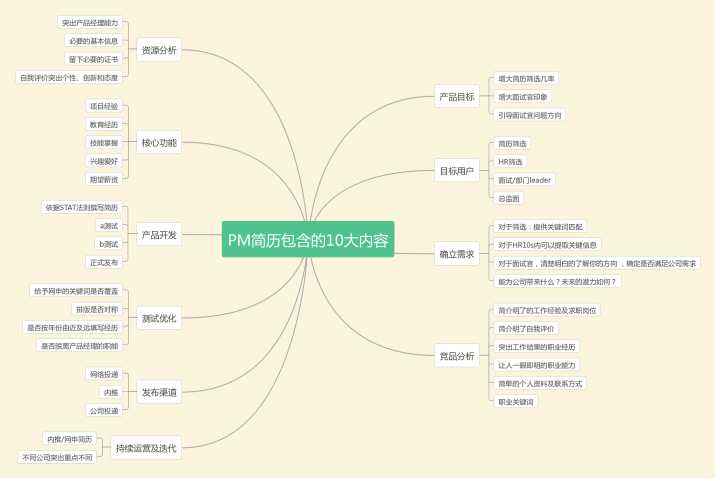The image size is (720, 481).
Task: Choose the '内推' subtopic under 发布渠道
Action: [x=111, y=392]
